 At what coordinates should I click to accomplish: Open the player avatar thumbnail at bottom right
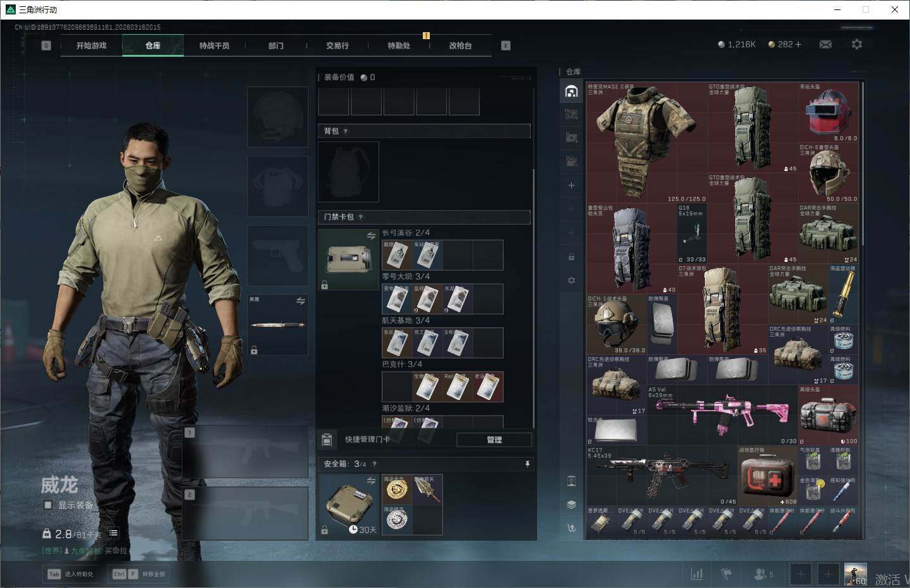coord(856,574)
